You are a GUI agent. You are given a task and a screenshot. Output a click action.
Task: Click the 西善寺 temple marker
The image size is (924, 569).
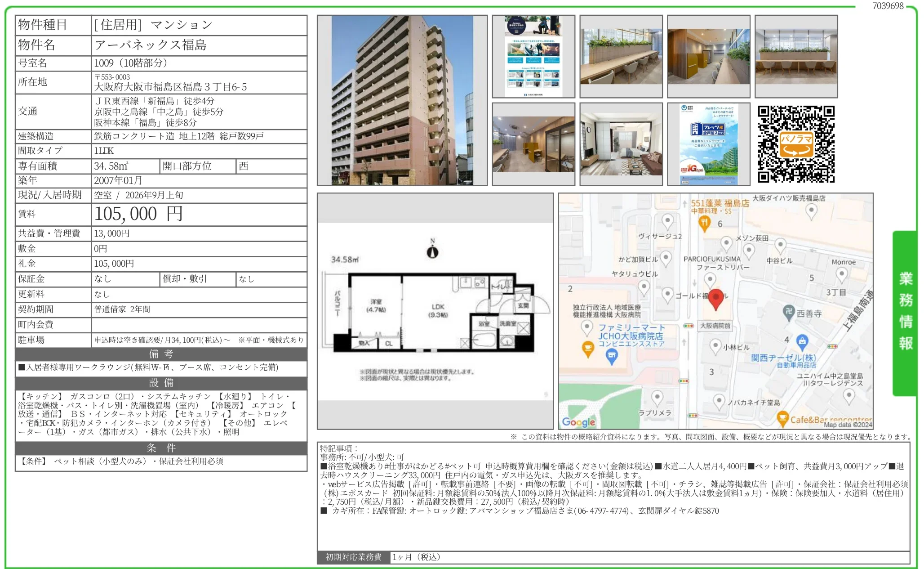789,312
